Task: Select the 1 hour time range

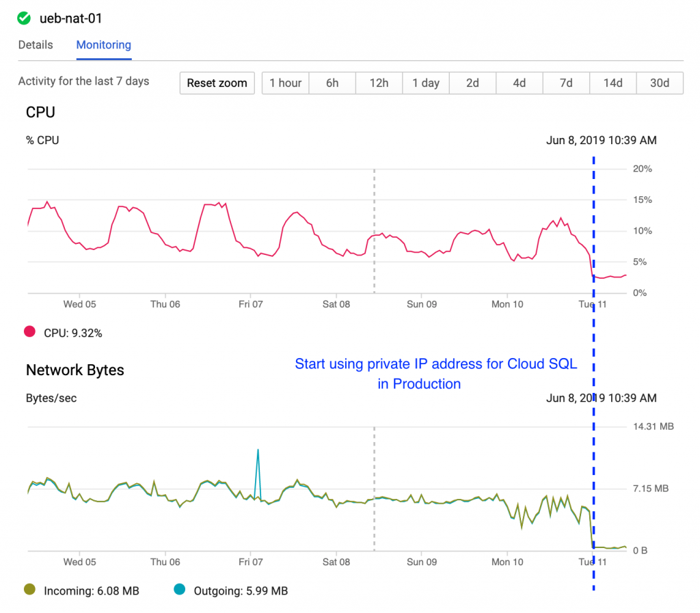Action: [x=285, y=83]
